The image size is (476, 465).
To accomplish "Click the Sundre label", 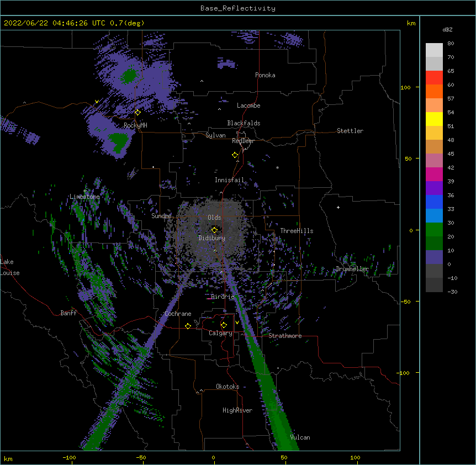I will [161, 216].
